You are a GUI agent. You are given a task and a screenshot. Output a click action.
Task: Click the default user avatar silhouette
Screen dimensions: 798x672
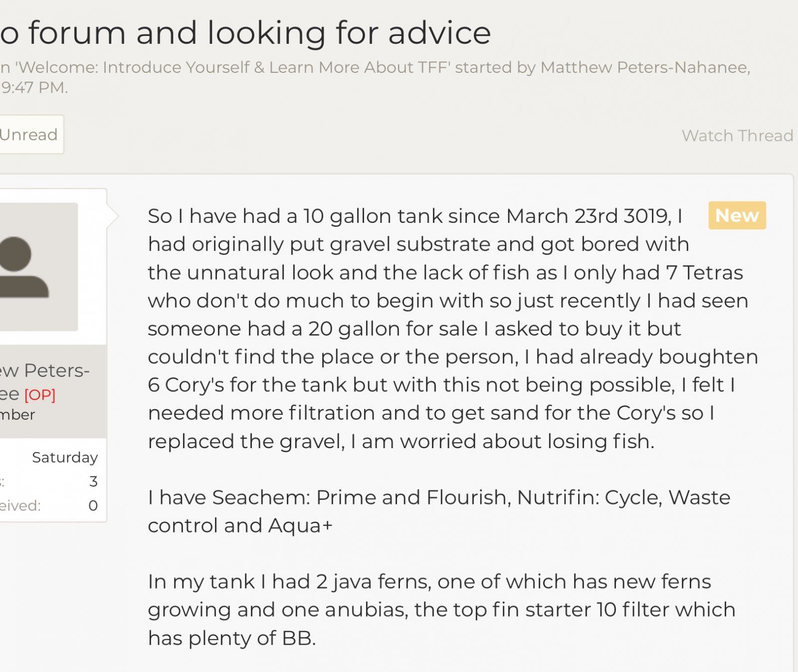(30, 267)
